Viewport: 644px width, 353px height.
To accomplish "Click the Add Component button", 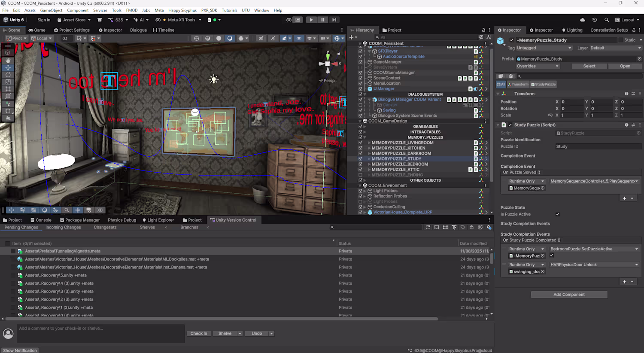I will (x=569, y=295).
